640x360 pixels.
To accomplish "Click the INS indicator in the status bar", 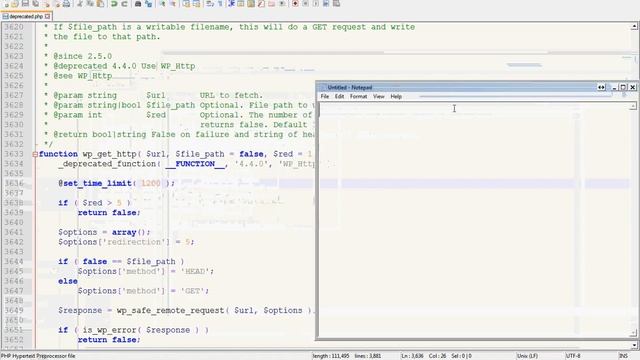I will click(x=623, y=356).
